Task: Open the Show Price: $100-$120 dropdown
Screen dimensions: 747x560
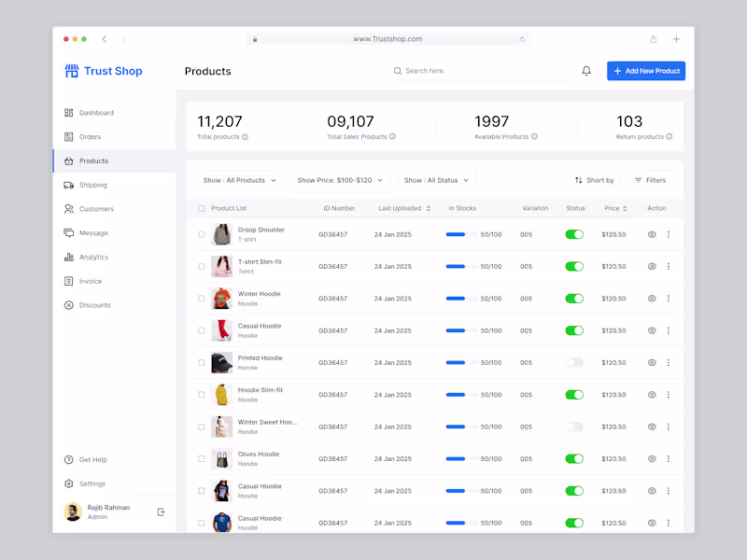Action: click(340, 180)
